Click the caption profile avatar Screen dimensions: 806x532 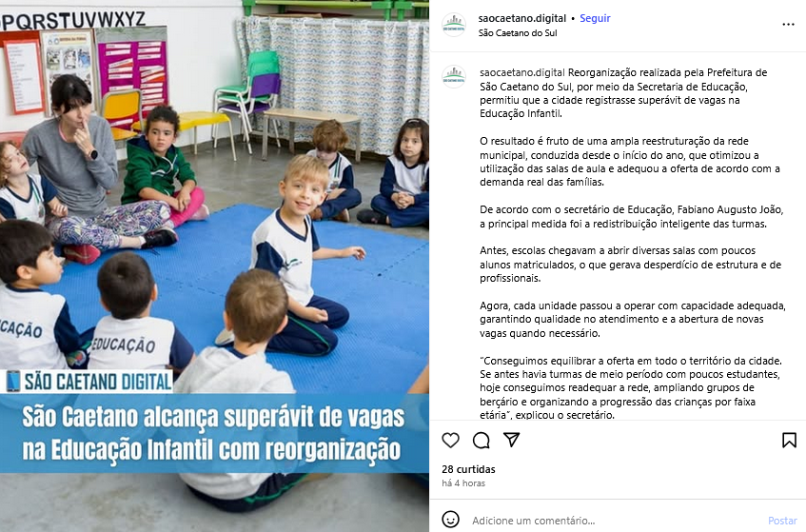pyautogui.click(x=454, y=76)
